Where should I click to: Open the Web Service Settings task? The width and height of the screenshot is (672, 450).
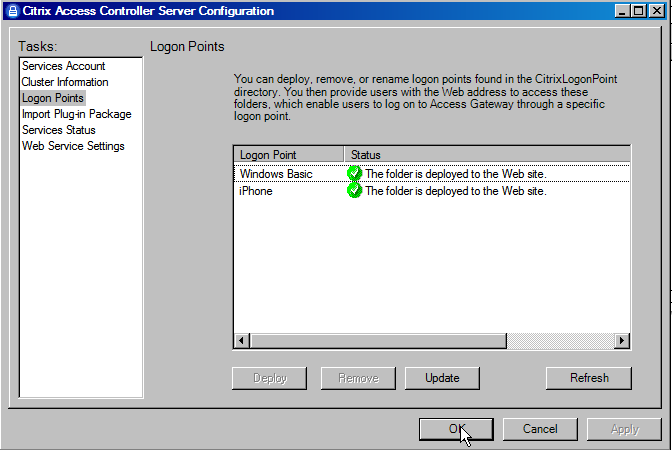[x=73, y=146]
